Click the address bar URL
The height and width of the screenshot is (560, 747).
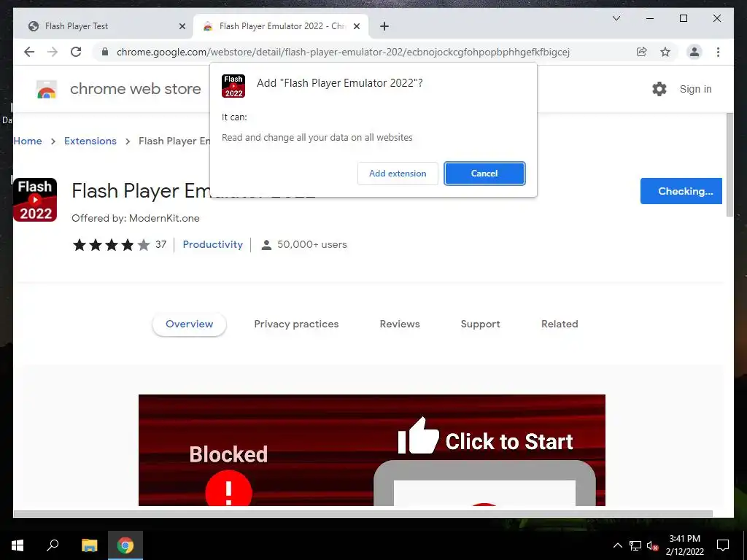[x=343, y=52]
